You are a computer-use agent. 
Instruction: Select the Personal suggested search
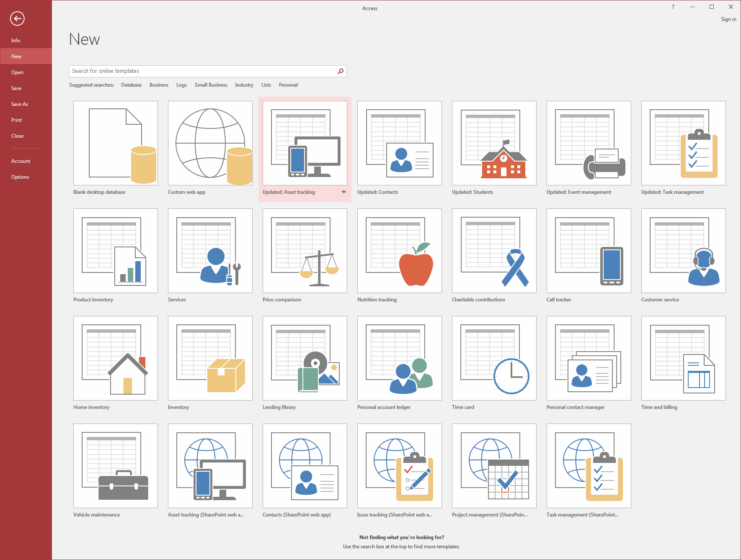288,85
